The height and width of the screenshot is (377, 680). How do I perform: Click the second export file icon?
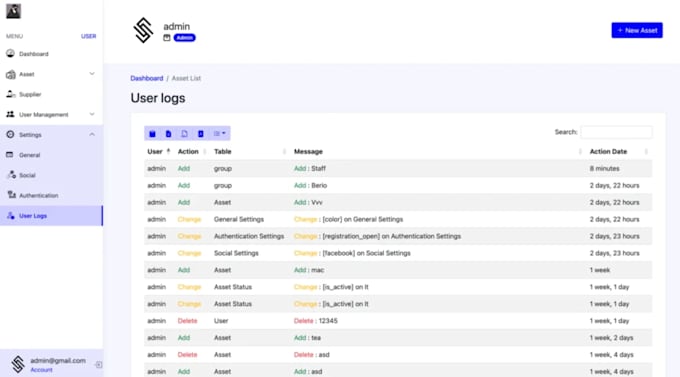point(168,134)
